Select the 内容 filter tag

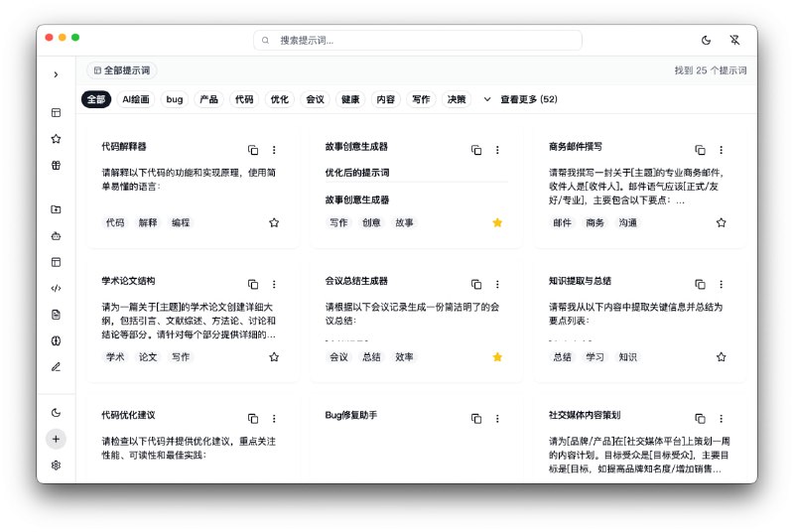click(386, 99)
